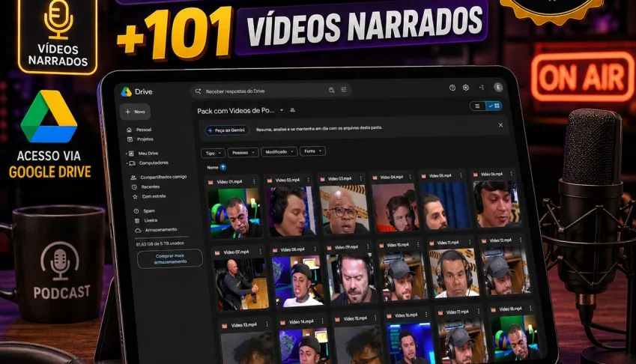Click the search magnifier icon
The width and height of the screenshot is (636, 364).
click(x=198, y=91)
